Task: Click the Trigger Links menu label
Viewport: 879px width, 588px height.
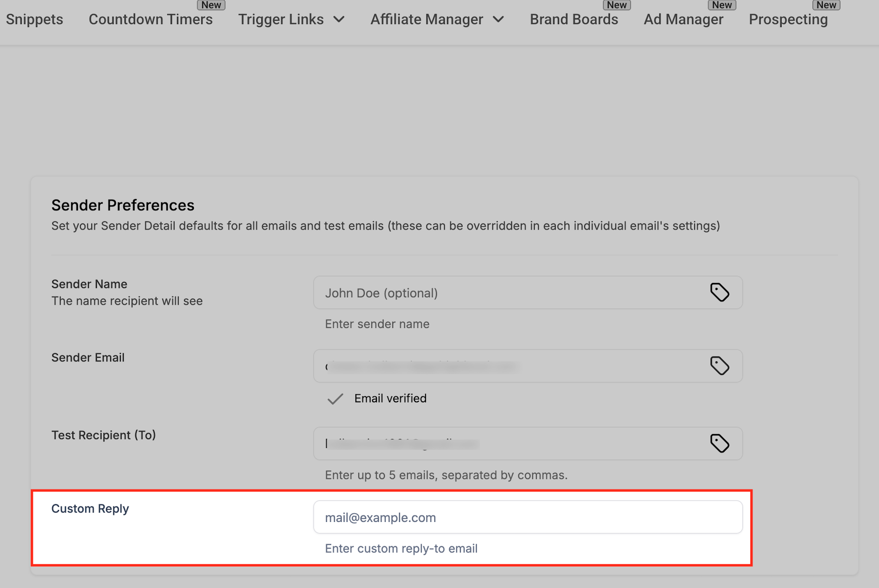Action: coord(281,19)
